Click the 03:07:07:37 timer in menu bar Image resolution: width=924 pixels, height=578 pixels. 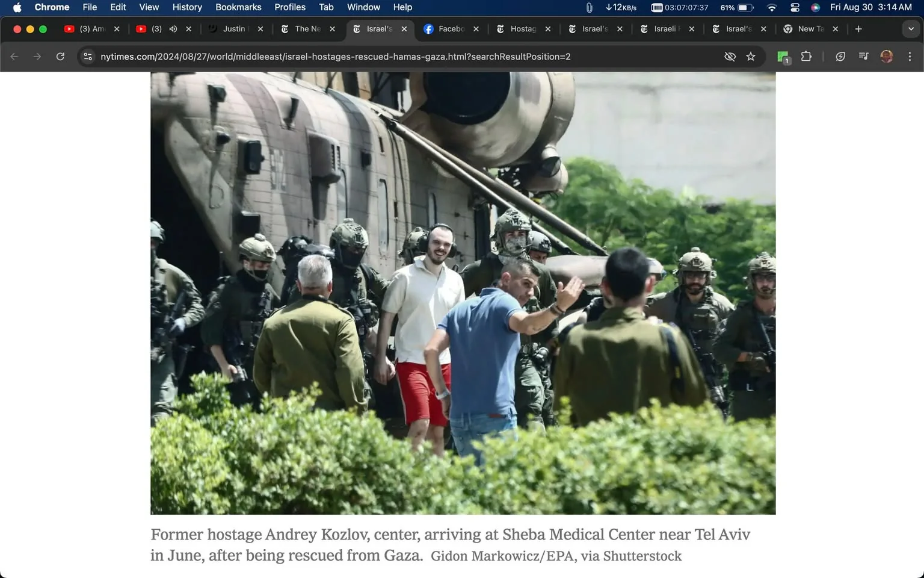click(x=680, y=7)
